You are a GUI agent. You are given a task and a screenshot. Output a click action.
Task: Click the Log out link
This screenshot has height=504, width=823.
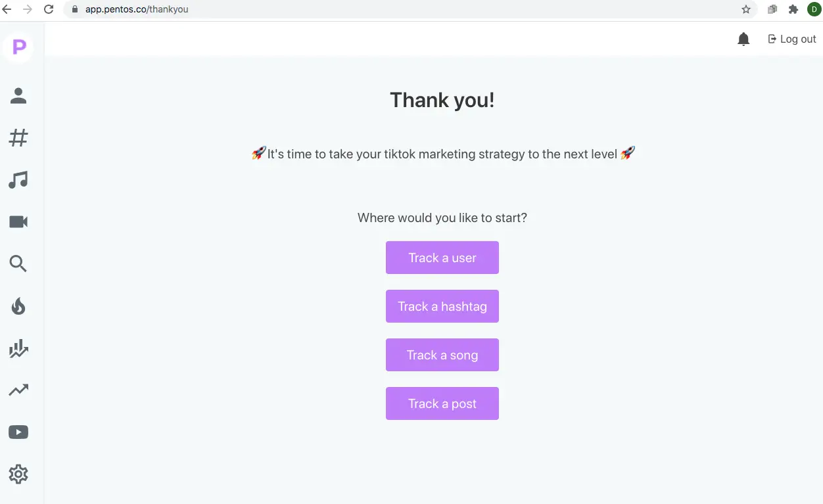point(792,39)
